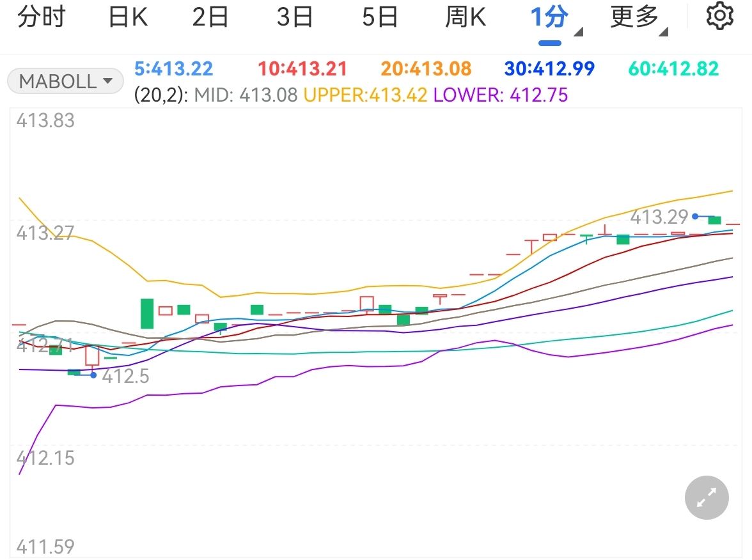752x560 pixels.
Task: Switch to the 分时 tab
Action: point(41,17)
